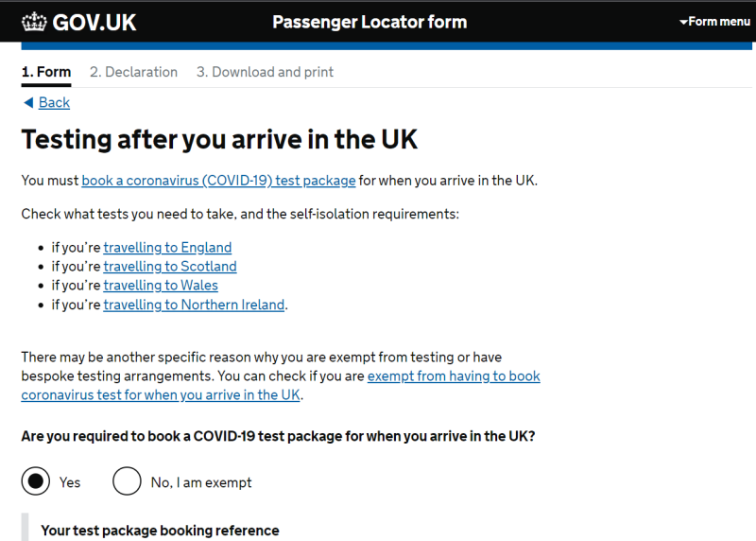This screenshot has width=756, height=541.
Task: Click the Yes label text
Action: [x=70, y=482]
